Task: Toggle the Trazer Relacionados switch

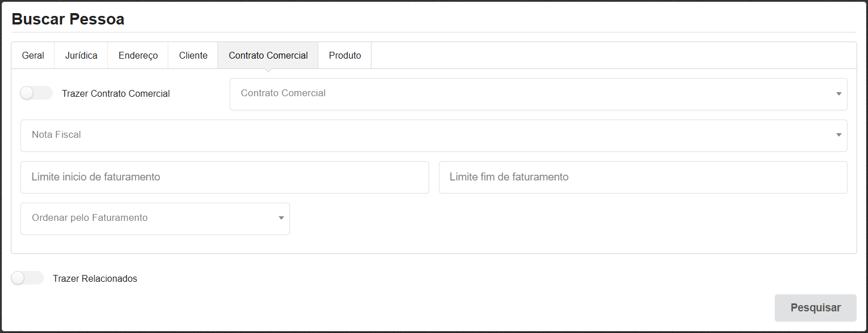Action: pos(27,278)
